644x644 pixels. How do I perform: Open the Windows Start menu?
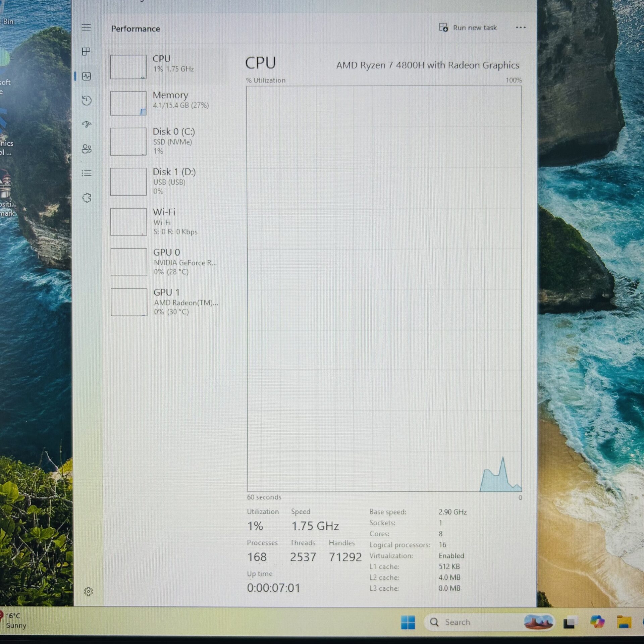pyautogui.click(x=408, y=623)
